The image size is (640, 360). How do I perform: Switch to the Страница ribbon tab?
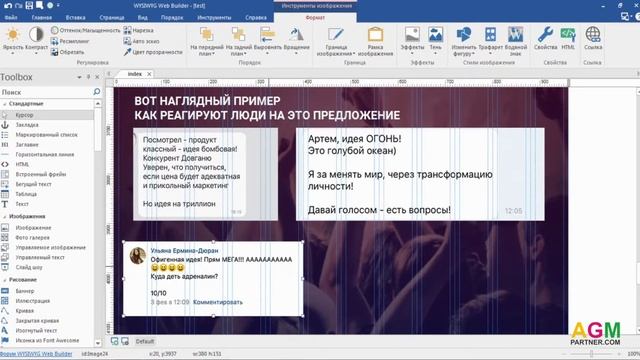point(112,18)
